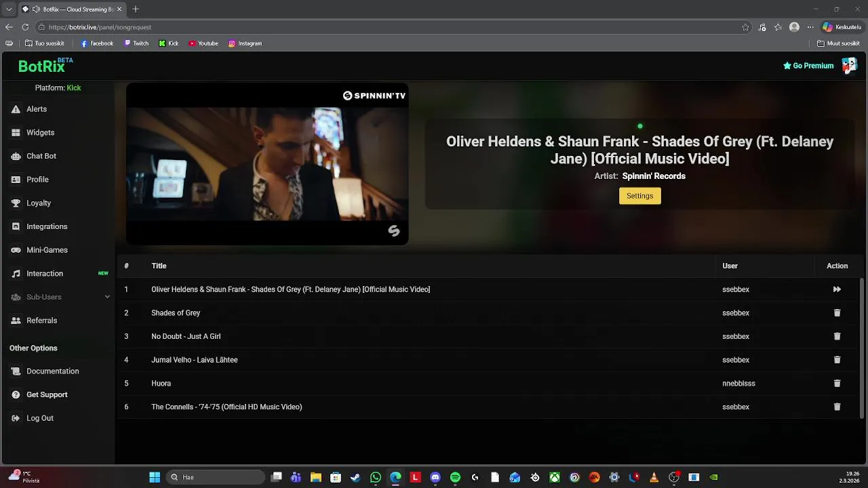Image resolution: width=868 pixels, height=488 pixels.
Task: Open WhatsApp from the taskbar
Action: point(376,477)
